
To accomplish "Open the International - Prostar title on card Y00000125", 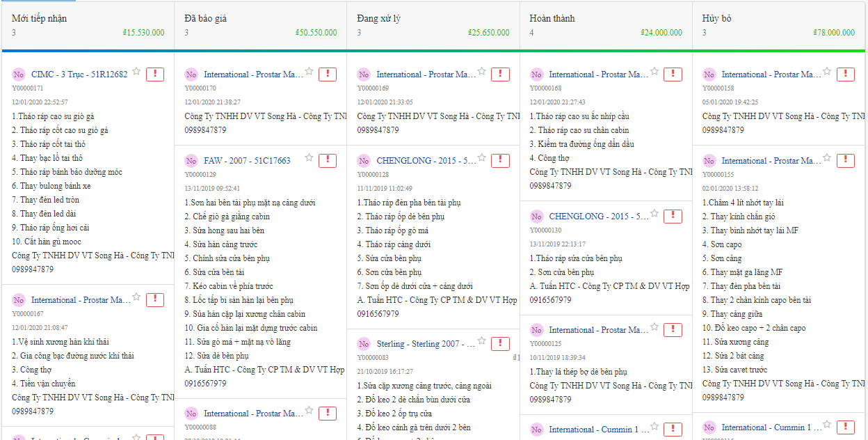I will click(x=598, y=330).
